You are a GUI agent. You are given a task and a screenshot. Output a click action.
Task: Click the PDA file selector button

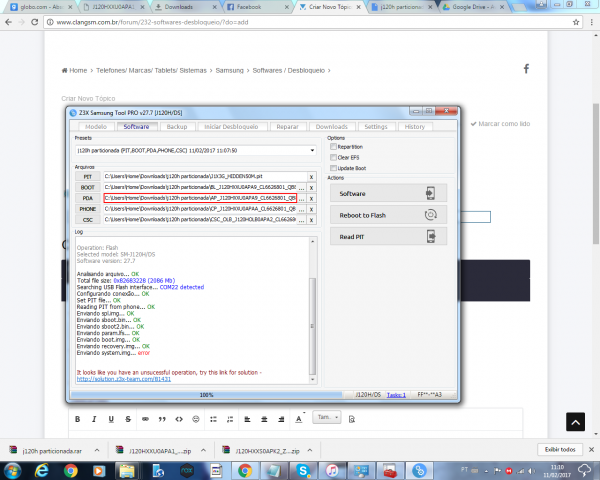(x=88, y=198)
